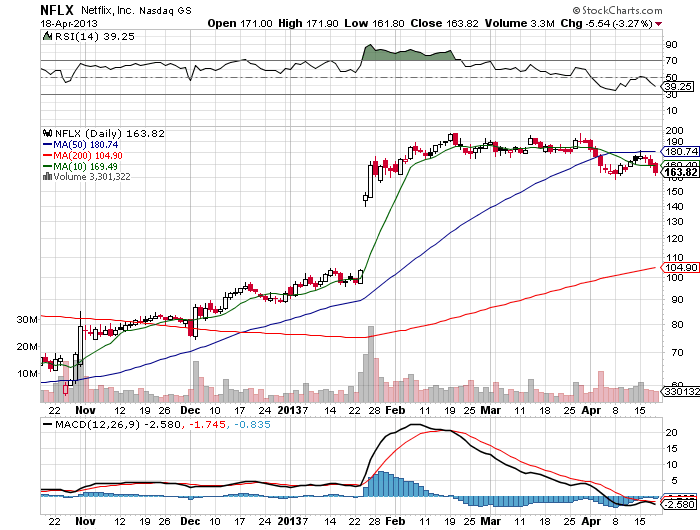Click the Dec label under the price panel
This screenshot has height=530, width=700.
pos(190,410)
